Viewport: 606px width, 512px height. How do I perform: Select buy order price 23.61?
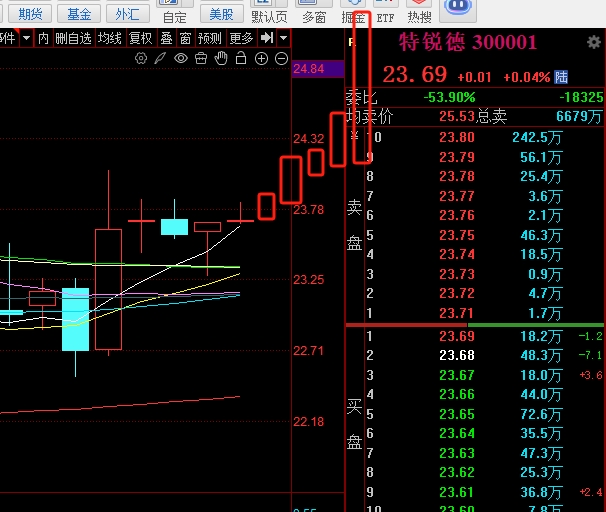coord(457,492)
